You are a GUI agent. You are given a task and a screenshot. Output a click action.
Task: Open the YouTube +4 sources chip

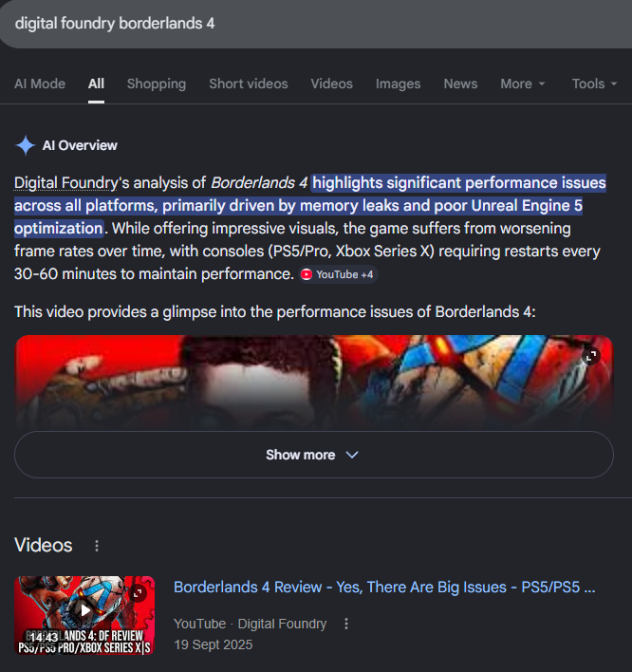[338, 274]
